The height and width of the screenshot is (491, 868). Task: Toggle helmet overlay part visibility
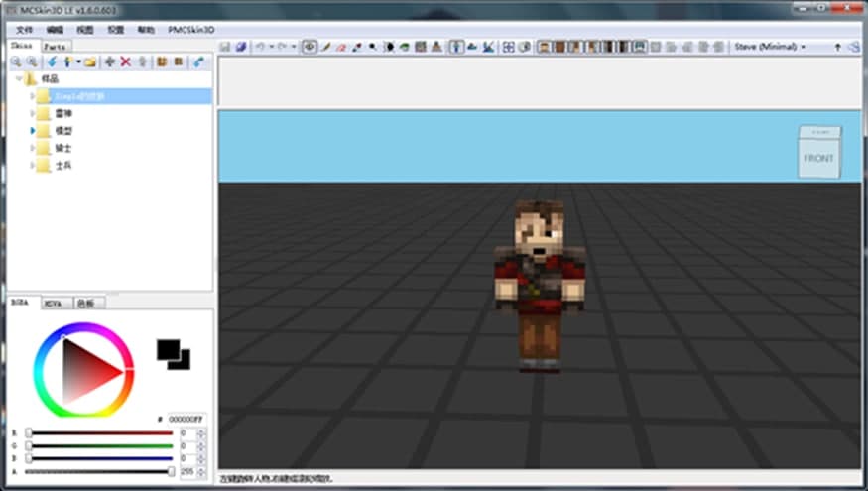[x=640, y=47]
